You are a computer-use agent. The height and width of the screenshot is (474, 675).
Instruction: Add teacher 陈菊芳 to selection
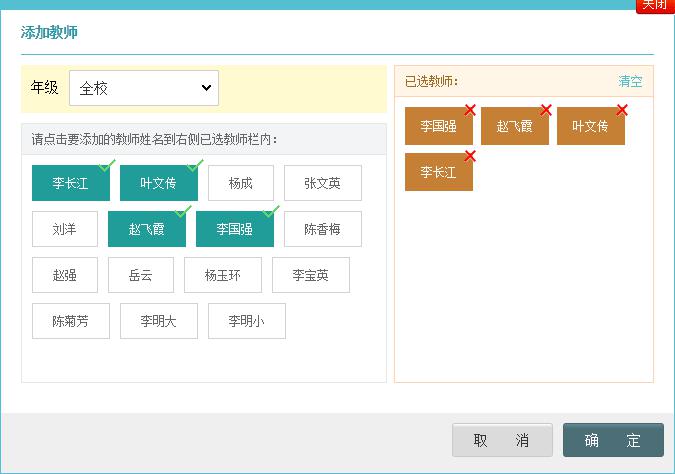pos(71,321)
